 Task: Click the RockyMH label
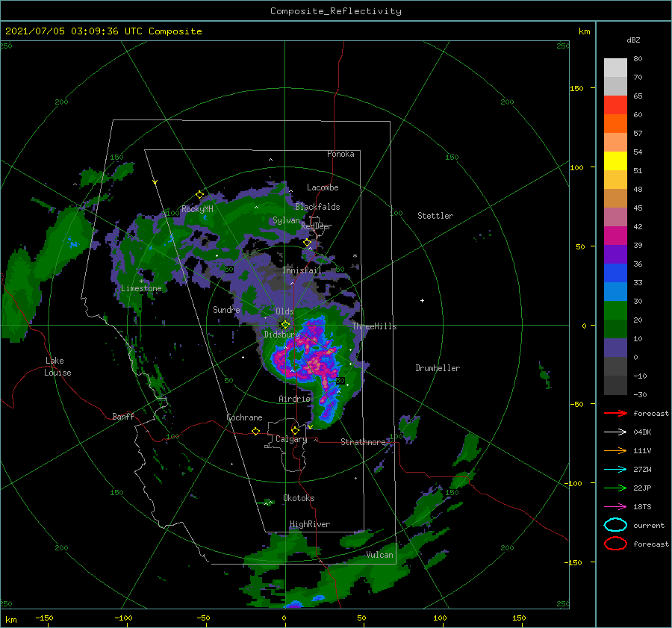[x=197, y=209]
